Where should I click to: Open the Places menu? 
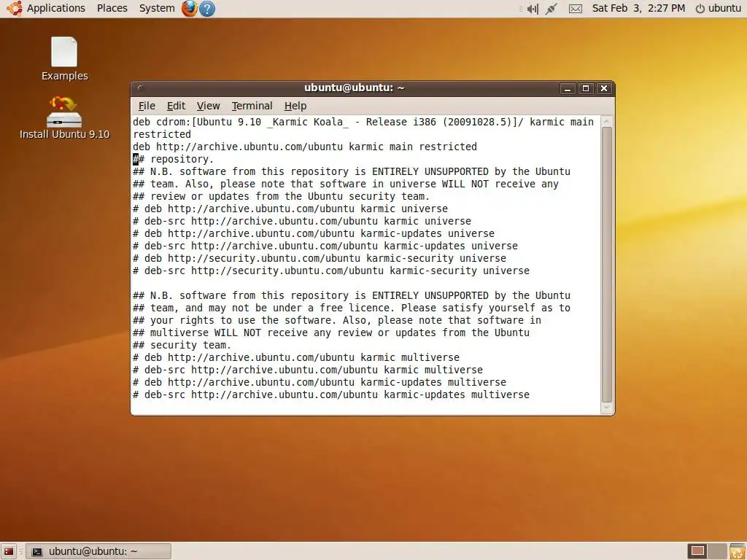click(112, 8)
